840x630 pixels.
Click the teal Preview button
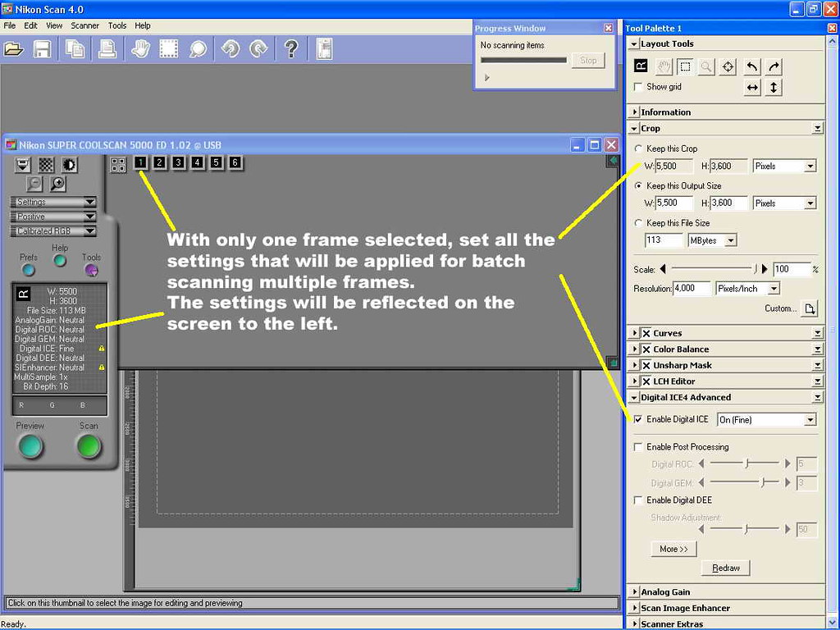[30, 446]
